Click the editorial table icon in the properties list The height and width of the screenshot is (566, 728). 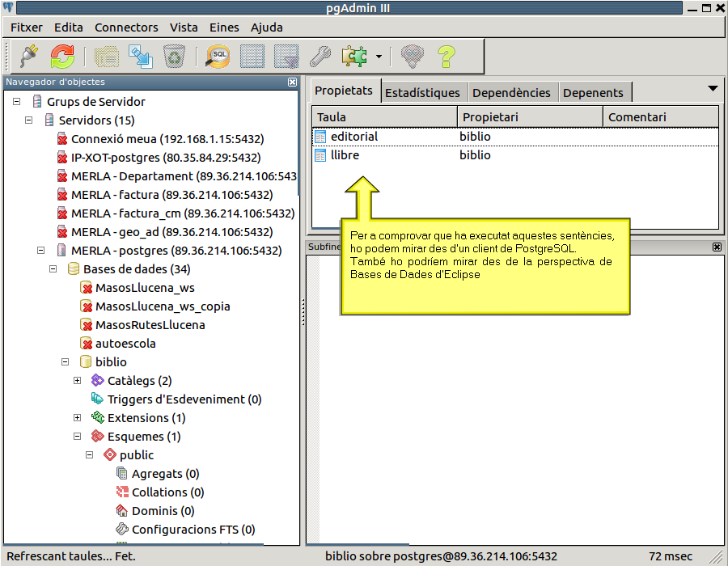[320, 137]
